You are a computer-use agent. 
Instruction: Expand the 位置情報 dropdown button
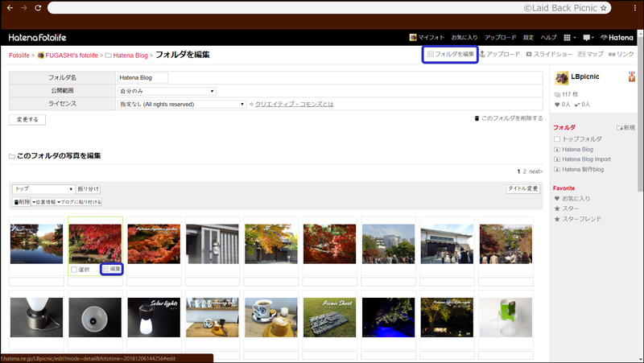pos(44,202)
